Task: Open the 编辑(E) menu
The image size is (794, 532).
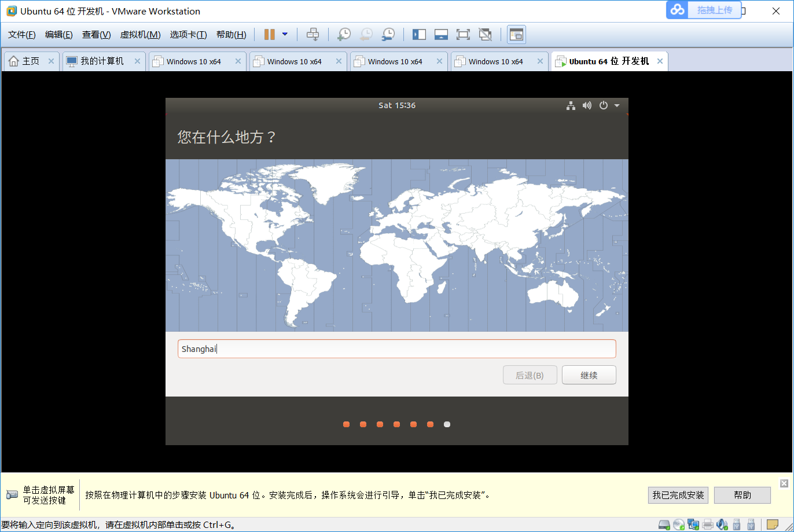Action: click(x=59, y=35)
